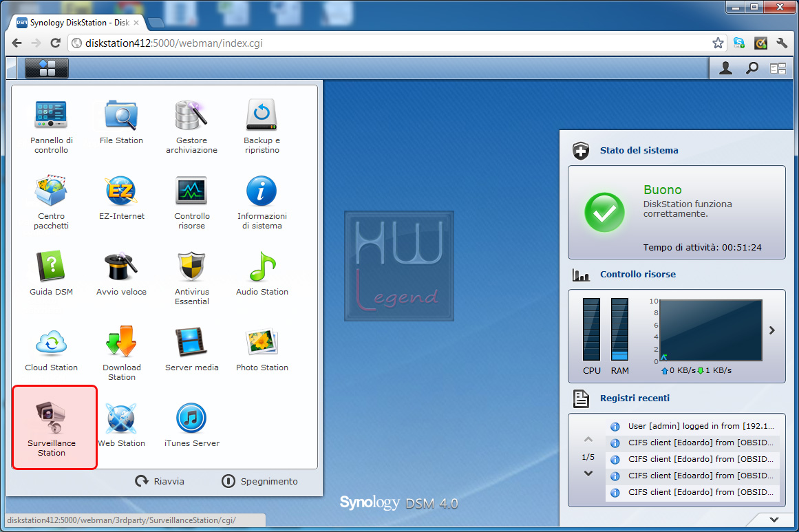Open Pannello di controllo
The width and height of the screenshot is (799, 532).
[x=51, y=127]
